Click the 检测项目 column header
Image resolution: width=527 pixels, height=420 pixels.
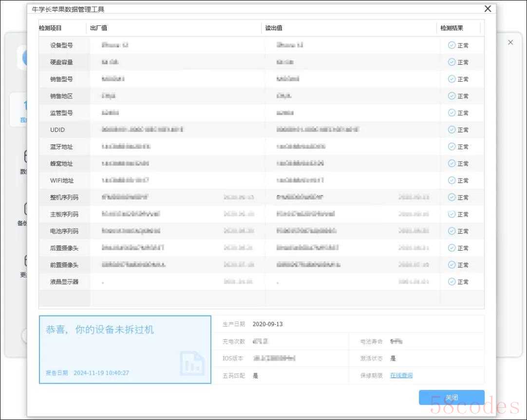point(51,28)
